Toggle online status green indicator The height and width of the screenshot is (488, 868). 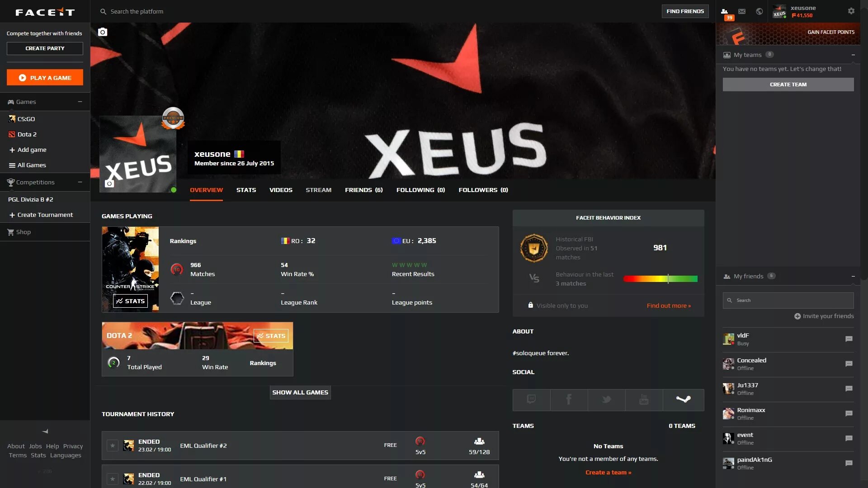173,189
